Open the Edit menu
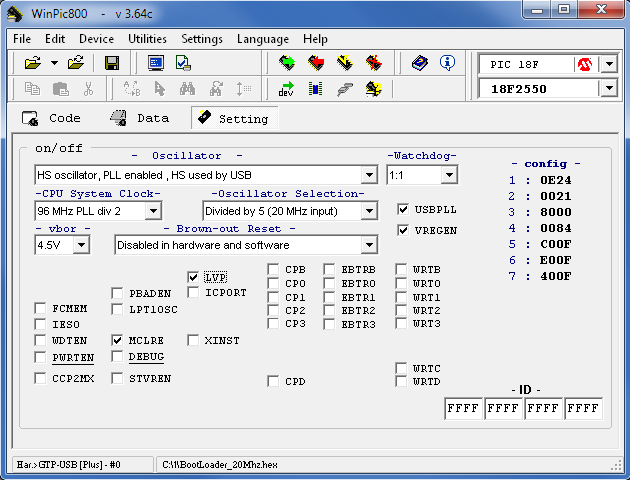The image size is (630, 480). coord(55,39)
